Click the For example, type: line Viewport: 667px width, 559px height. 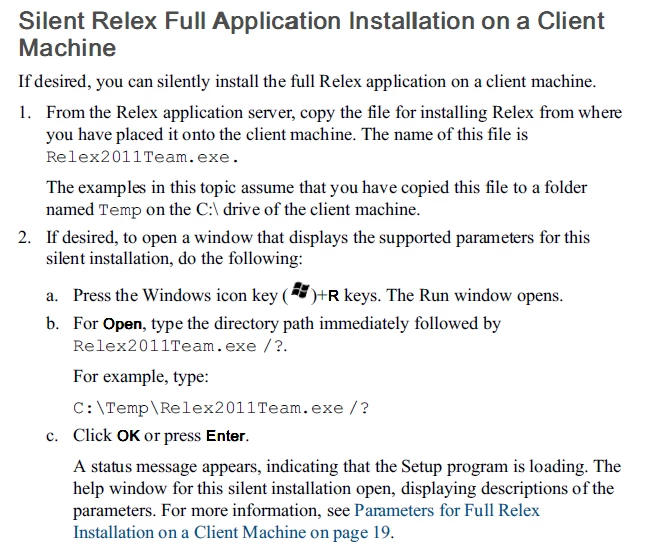(x=141, y=376)
